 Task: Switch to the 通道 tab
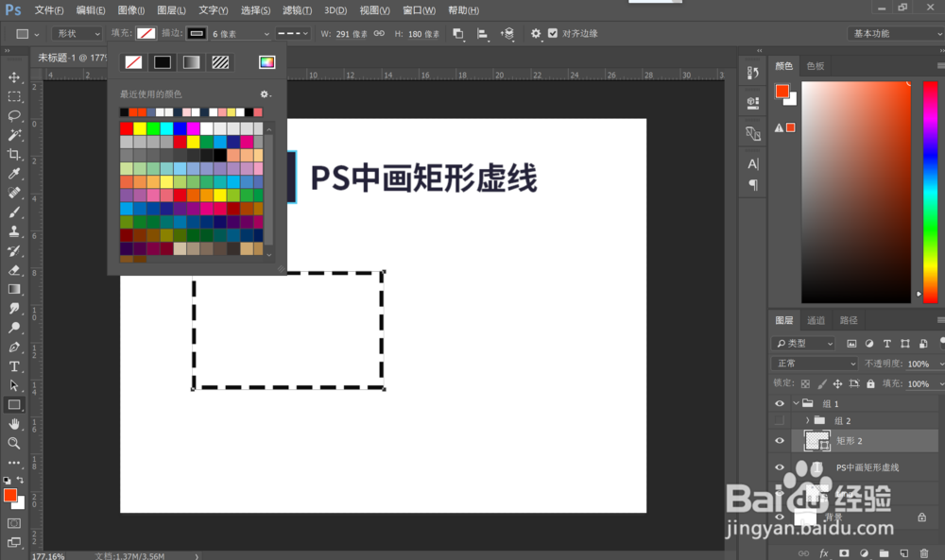pyautogui.click(x=816, y=319)
